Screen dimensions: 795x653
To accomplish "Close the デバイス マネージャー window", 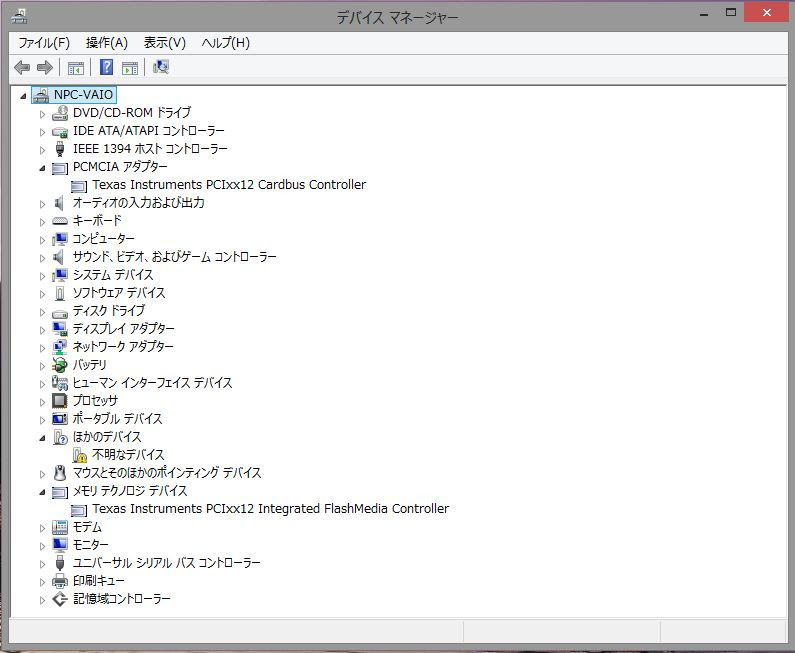I will tap(767, 13).
